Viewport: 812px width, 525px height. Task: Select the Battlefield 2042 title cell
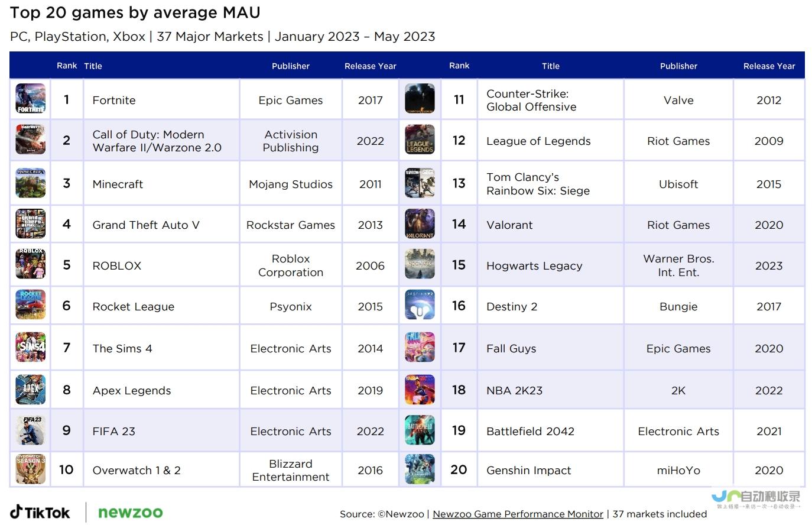550,431
